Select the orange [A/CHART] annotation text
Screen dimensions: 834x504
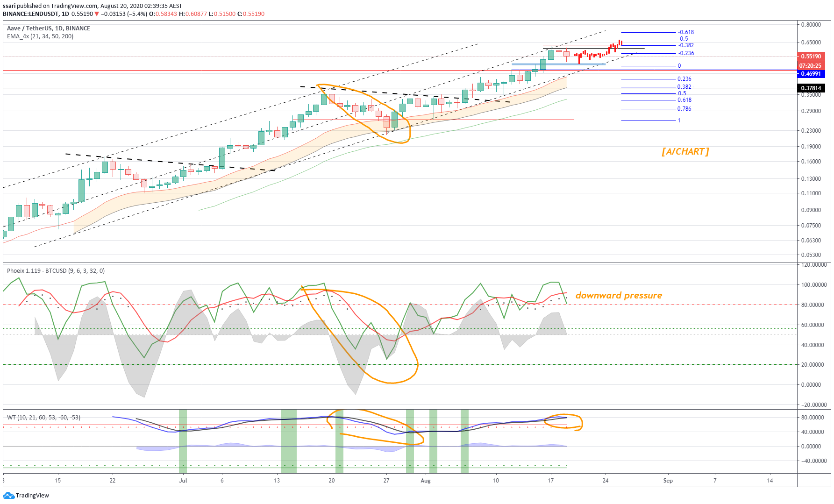pos(685,152)
